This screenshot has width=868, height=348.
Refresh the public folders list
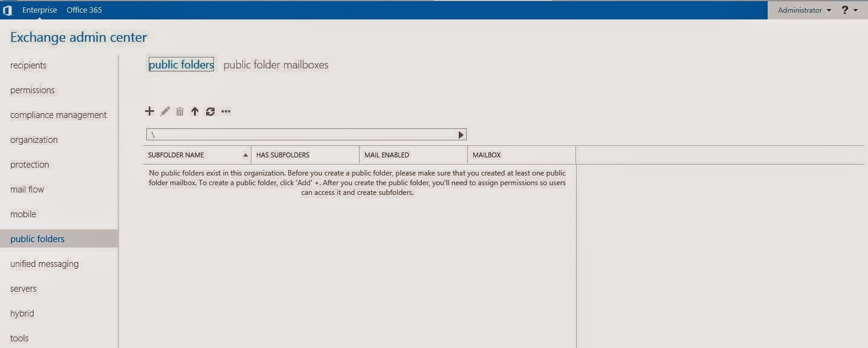[x=210, y=111]
